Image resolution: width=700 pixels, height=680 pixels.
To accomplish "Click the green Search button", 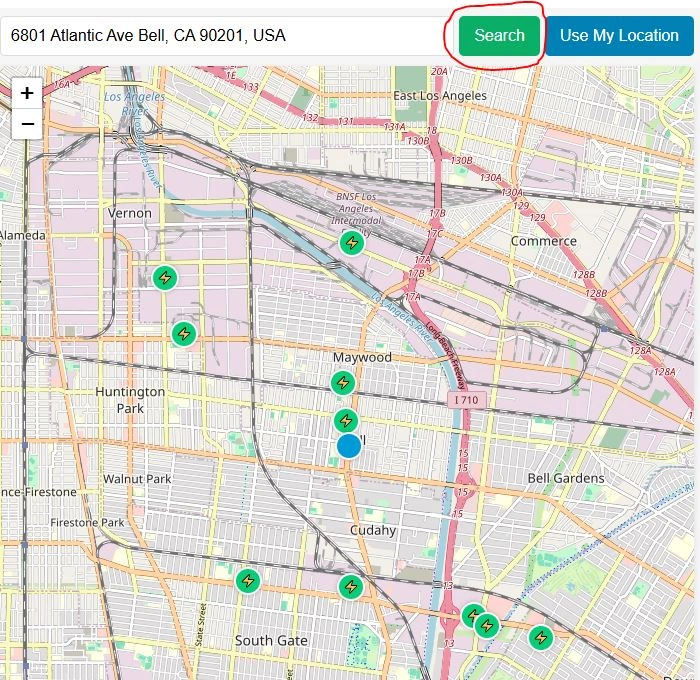I will [499, 36].
